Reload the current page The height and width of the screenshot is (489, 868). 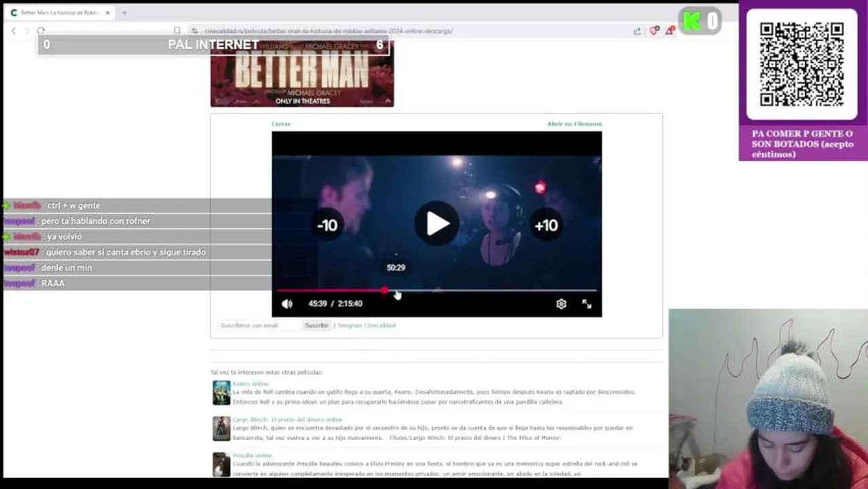tap(41, 31)
